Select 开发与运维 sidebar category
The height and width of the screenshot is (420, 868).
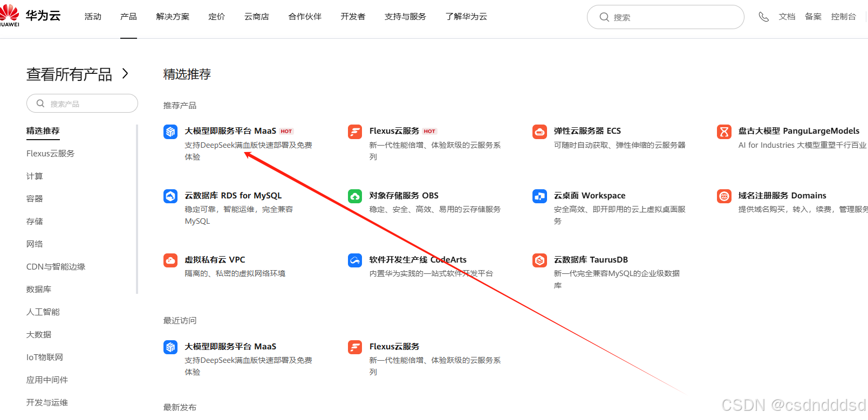[47, 403]
